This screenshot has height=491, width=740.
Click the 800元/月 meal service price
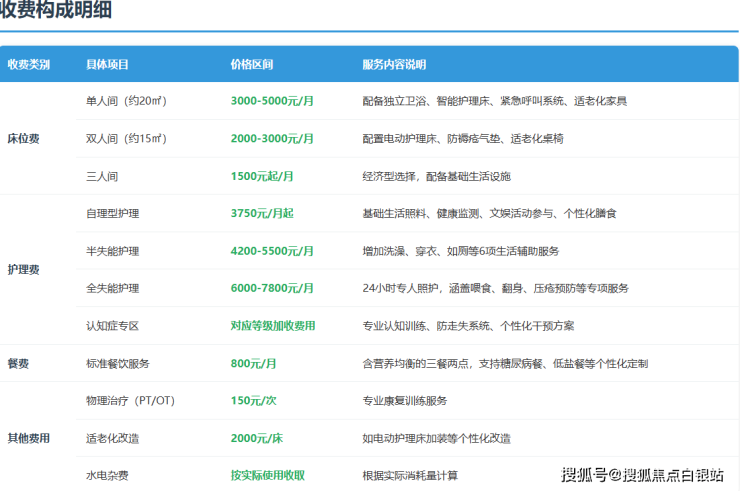tap(253, 363)
